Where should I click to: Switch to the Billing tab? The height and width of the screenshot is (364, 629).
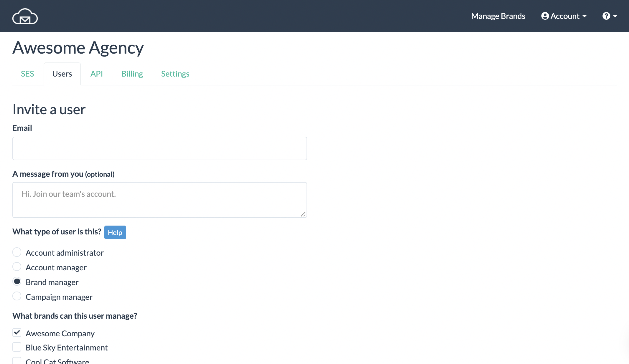coord(132,74)
